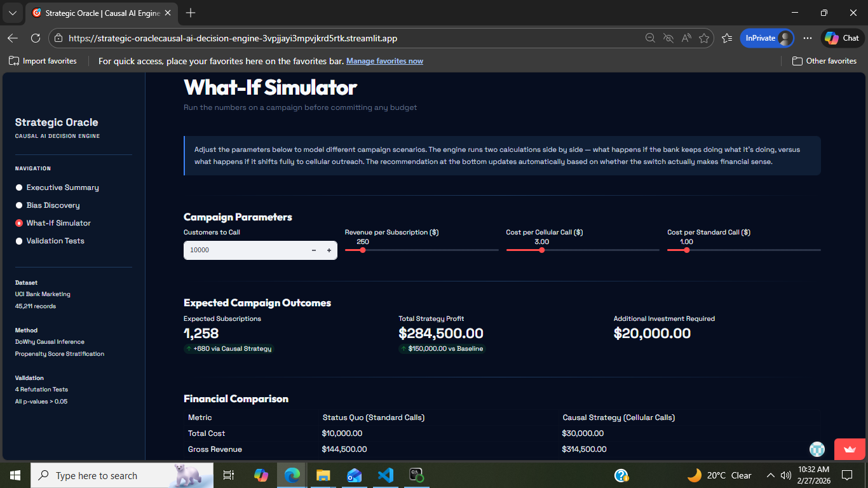Close the Strategic Oracle tab

[x=168, y=13]
